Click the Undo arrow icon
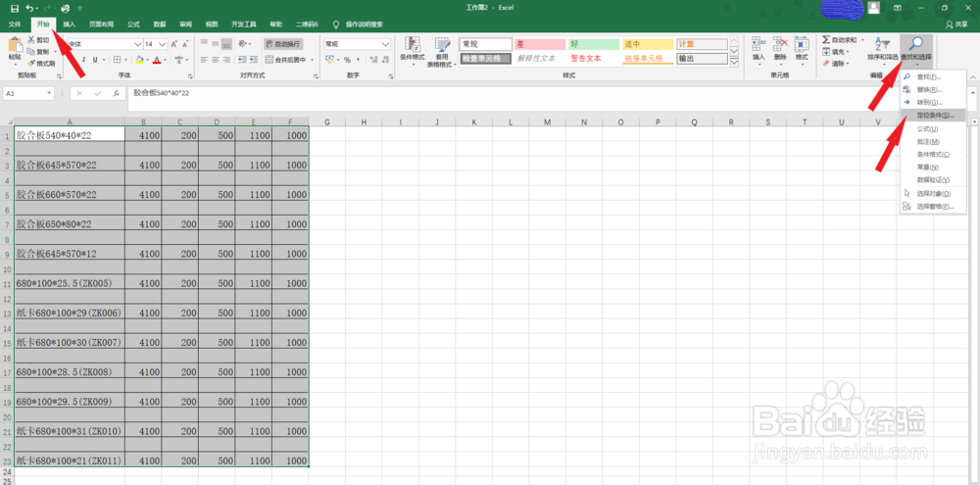Image resolution: width=980 pixels, height=485 pixels. (x=30, y=8)
